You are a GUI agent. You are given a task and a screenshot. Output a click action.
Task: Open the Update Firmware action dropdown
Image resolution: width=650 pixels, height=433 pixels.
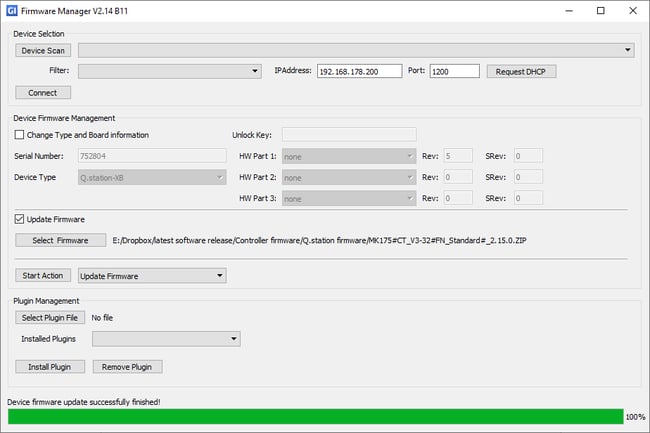(x=151, y=275)
